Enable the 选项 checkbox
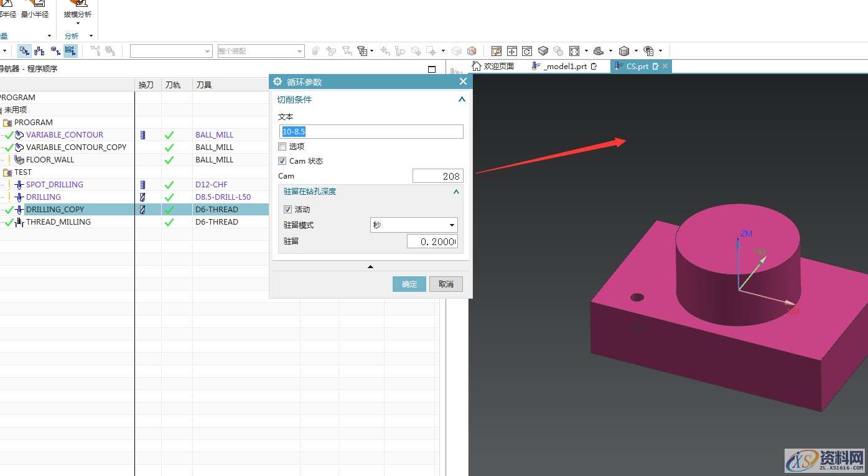The image size is (868, 476). click(x=282, y=147)
